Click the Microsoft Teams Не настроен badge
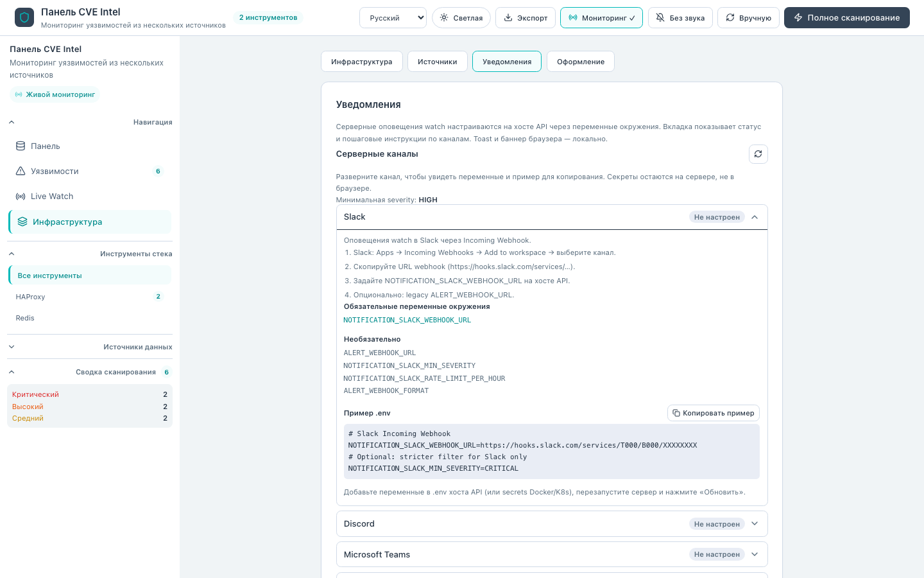This screenshot has width=924, height=578. point(717,554)
